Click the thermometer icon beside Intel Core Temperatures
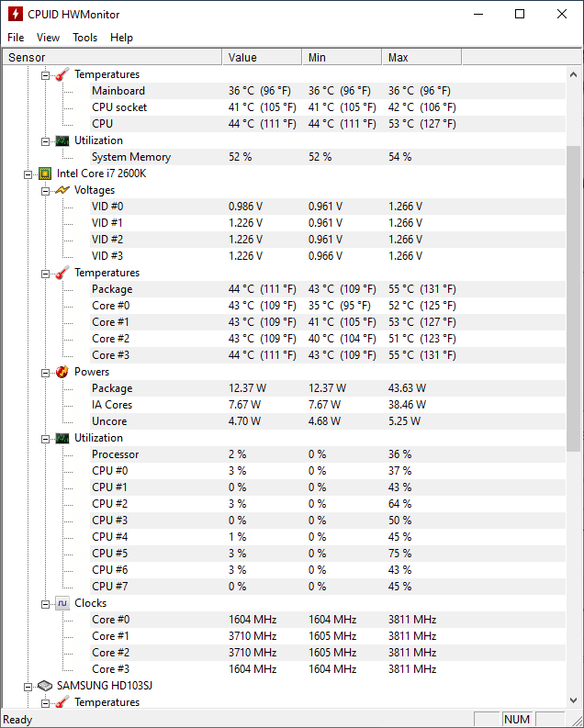Viewport: 584px width, 728px height. tap(62, 273)
